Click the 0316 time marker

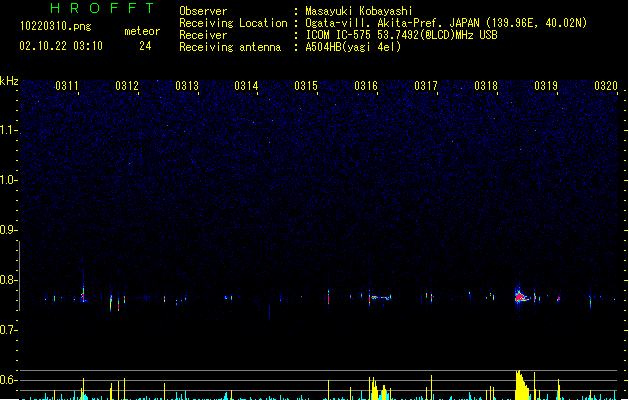pos(366,86)
